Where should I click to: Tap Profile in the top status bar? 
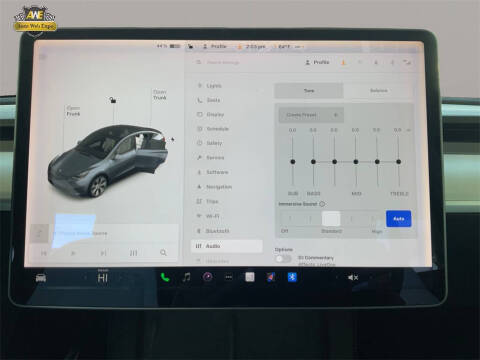coord(215,46)
